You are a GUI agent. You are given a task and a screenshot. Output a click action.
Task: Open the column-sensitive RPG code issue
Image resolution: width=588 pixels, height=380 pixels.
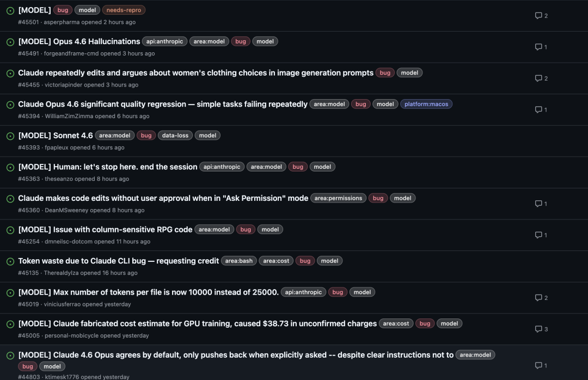pyautogui.click(x=105, y=229)
